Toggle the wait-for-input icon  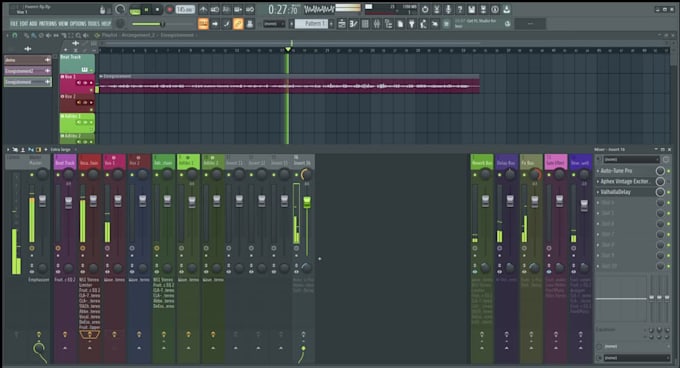coord(215,9)
